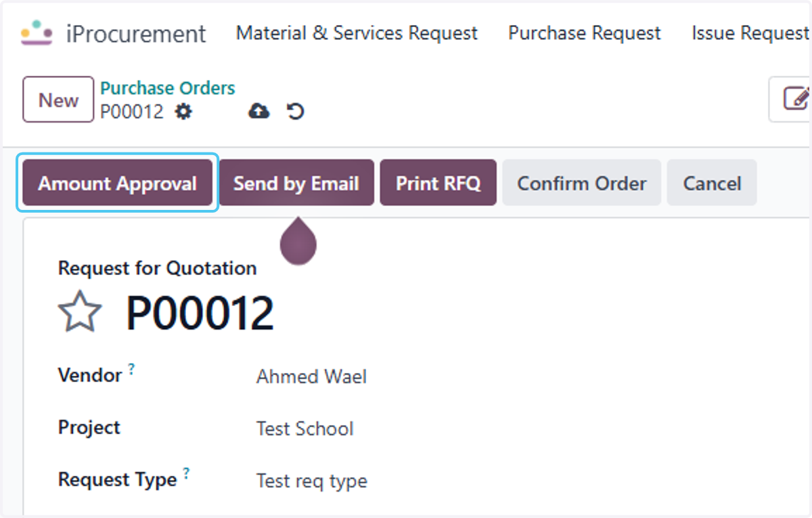Image resolution: width=812 pixels, height=518 pixels.
Task: Click the Request Type help question mark
Action: point(186,473)
